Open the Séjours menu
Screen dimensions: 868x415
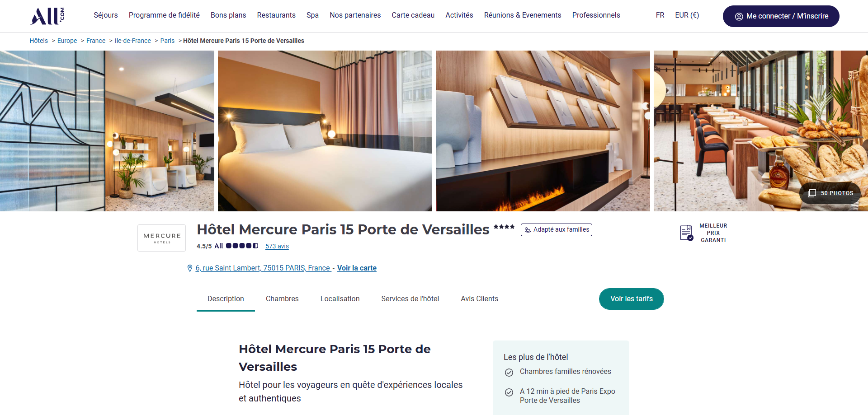pos(106,15)
